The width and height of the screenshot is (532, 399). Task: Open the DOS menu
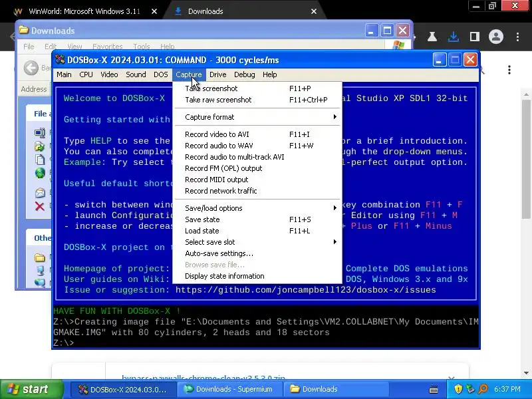[160, 74]
